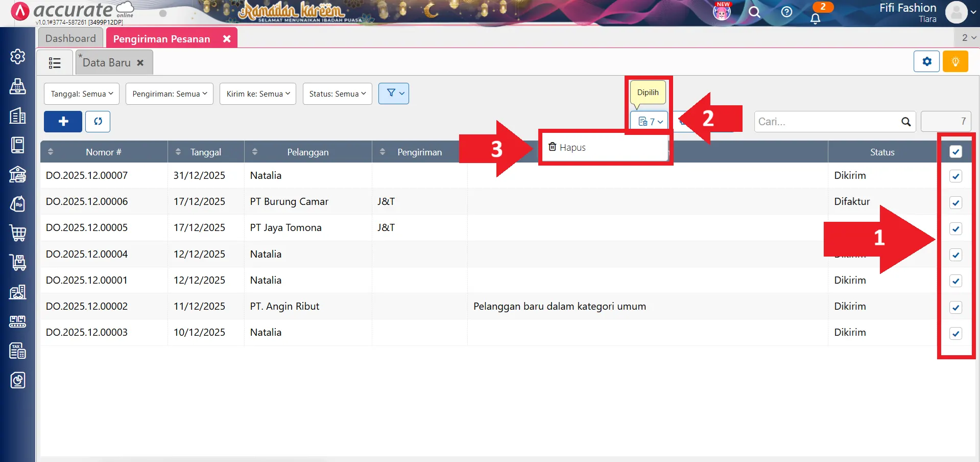Sort by the Tanggal column header
Image resolution: width=980 pixels, height=462 pixels.
pyautogui.click(x=206, y=152)
